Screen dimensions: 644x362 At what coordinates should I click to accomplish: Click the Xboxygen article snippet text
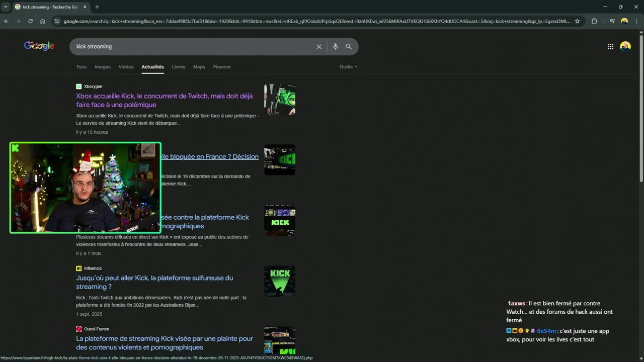point(168,119)
